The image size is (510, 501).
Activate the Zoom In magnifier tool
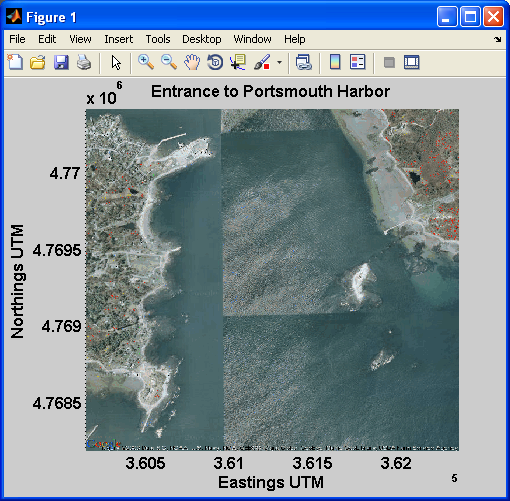coord(146,62)
